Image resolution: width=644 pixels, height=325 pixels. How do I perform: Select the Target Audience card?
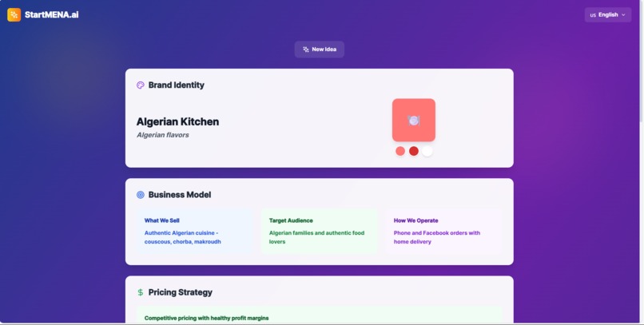click(x=319, y=231)
